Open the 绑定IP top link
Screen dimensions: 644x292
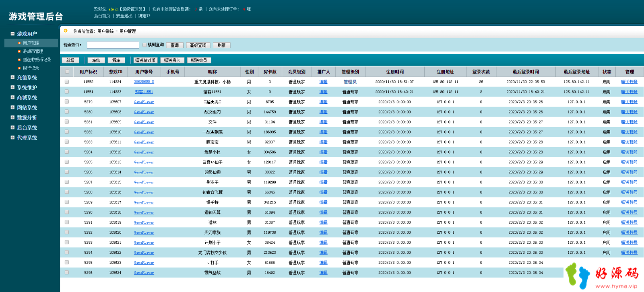[x=144, y=16]
